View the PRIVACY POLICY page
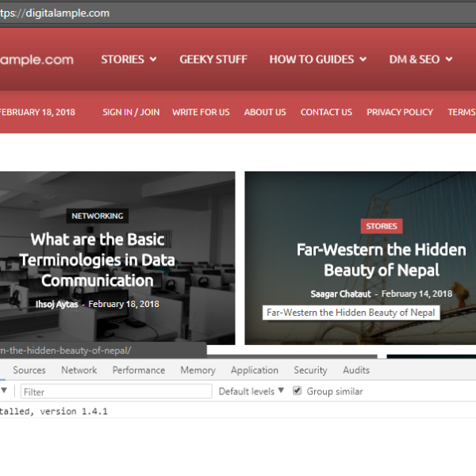Viewport: 476px width, 476px height. click(x=400, y=113)
